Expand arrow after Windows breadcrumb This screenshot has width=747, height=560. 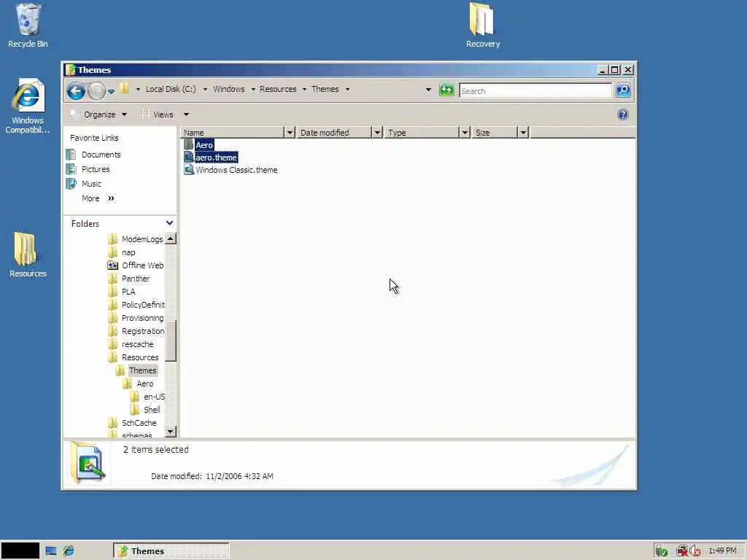253,90
